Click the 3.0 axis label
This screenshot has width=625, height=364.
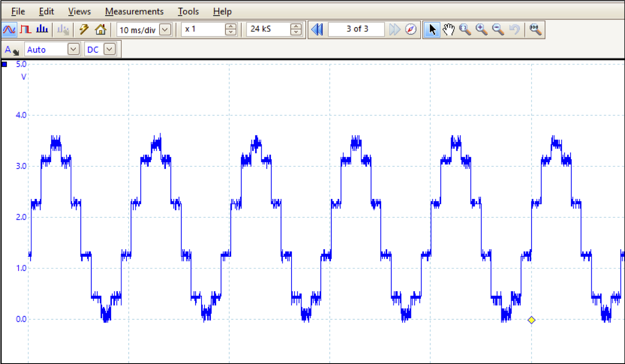point(21,166)
